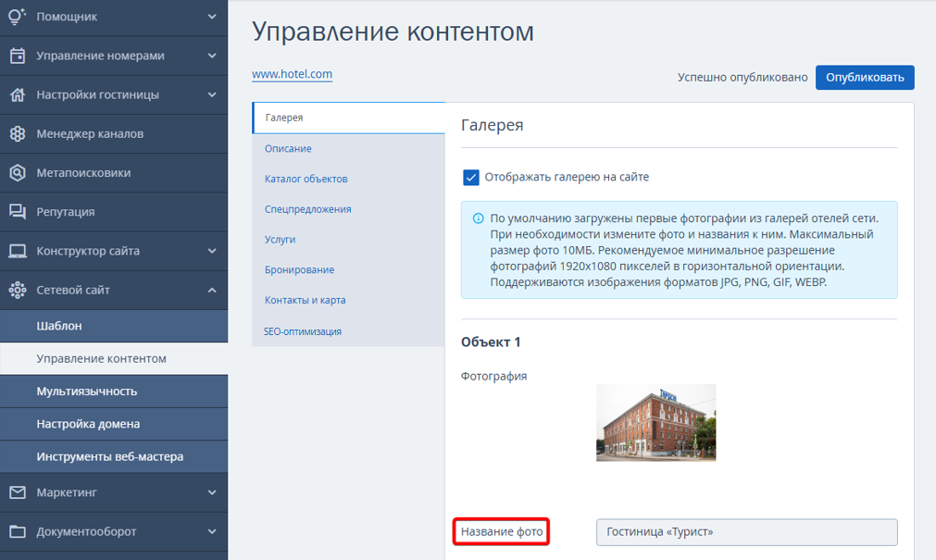This screenshot has height=560, width=936.
Task: Open Менеджер каналов via its flower icon
Action: (x=18, y=133)
